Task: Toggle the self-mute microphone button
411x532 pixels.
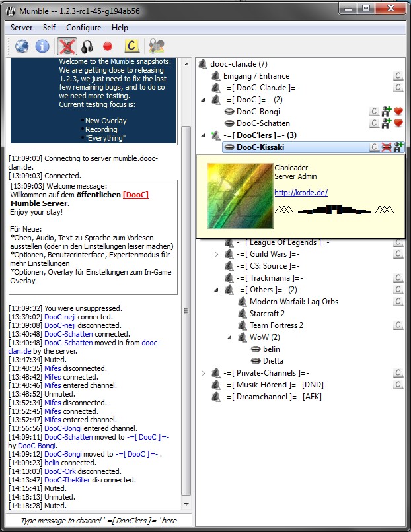Action: coord(67,46)
